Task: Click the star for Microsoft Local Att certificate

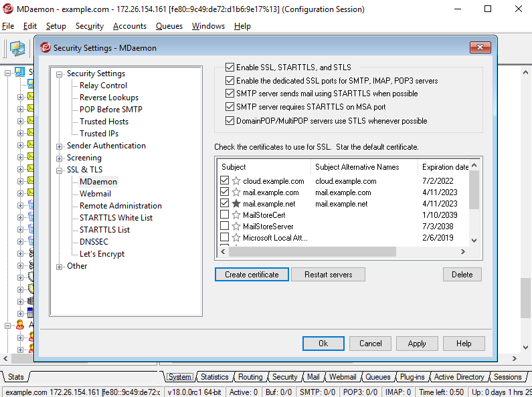Action: (236, 238)
